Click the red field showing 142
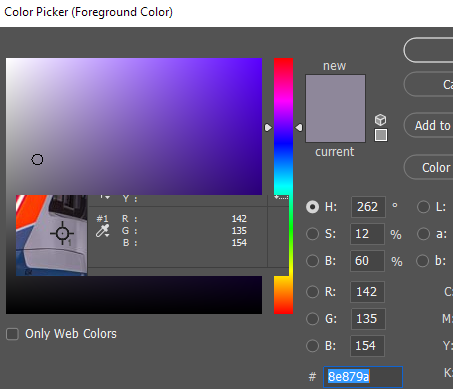 (x=367, y=292)
